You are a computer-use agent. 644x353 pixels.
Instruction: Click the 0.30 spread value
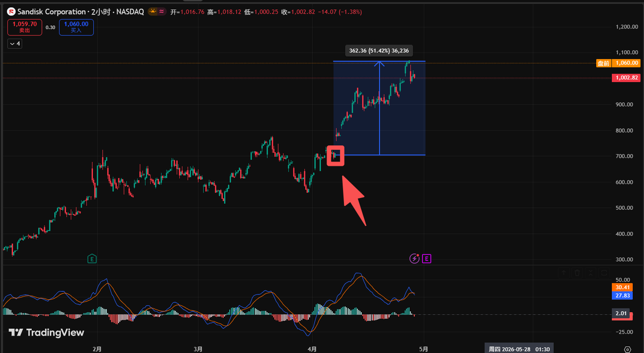pyautogui.click(x=50, y=27)
